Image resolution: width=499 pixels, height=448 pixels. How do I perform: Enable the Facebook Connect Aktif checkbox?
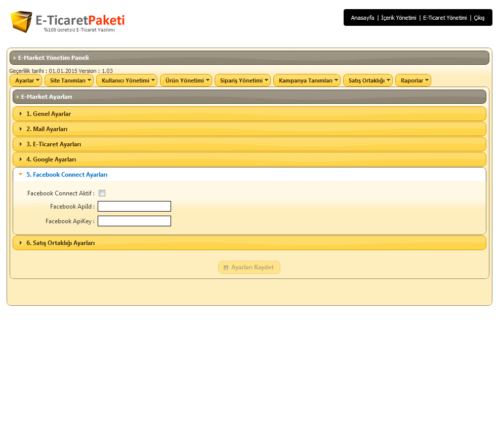102,193
